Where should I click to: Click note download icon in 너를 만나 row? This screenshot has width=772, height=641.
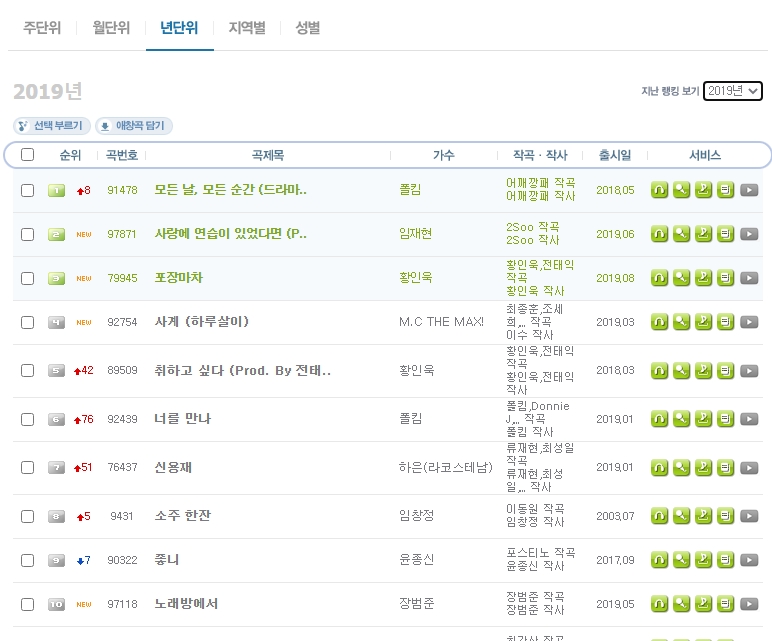[704, 418]
